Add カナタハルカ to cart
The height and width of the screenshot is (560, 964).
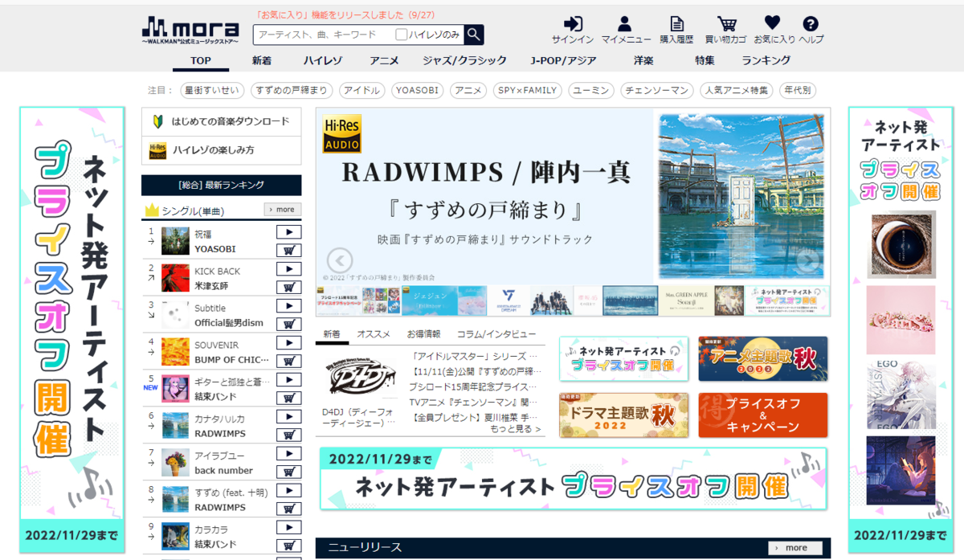point(288,435)
